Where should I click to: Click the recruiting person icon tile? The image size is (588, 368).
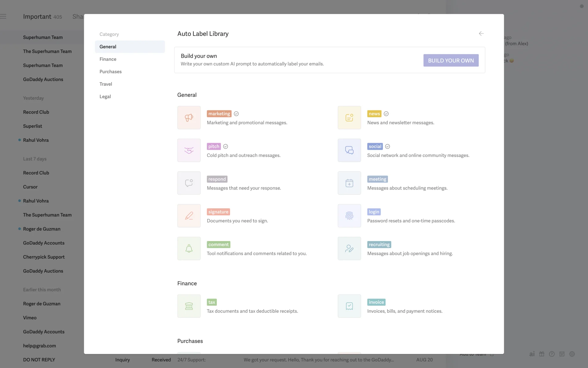(349, 248)
